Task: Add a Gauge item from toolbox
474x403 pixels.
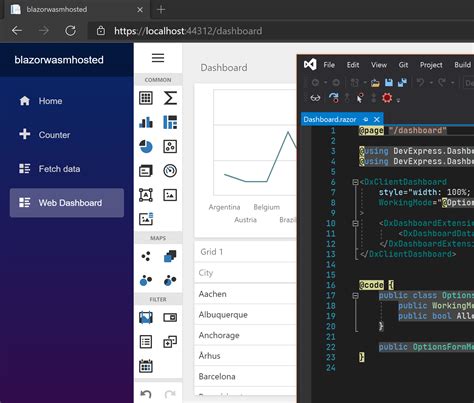Action: 170,171
